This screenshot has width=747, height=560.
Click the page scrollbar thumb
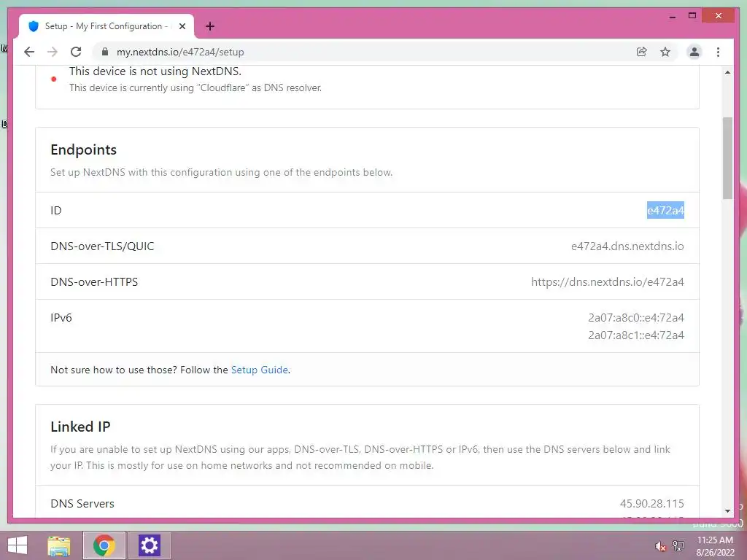(x=727, y=158)
